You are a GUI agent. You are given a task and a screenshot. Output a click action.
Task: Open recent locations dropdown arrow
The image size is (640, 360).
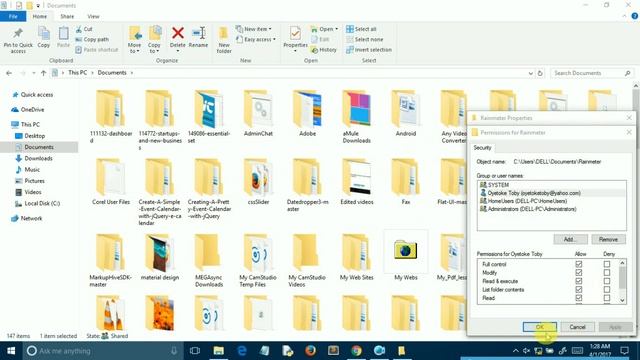[33, 73]
